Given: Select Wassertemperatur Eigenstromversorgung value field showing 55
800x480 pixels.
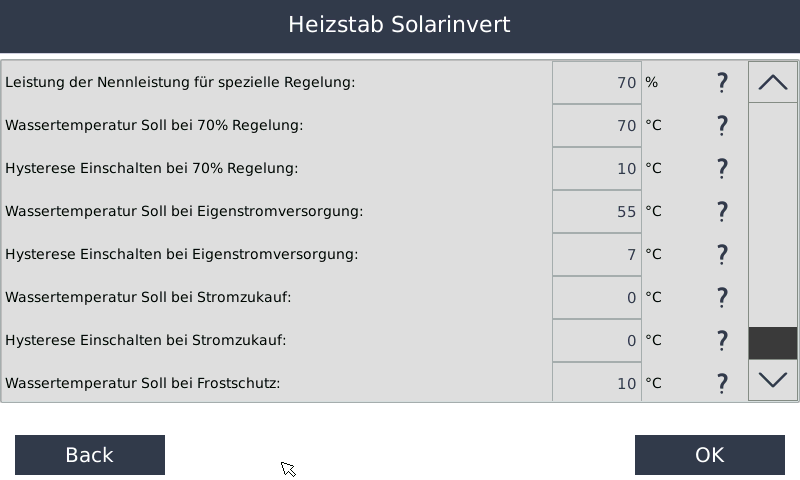Looking at the screenshot, I should click(597, 211).
